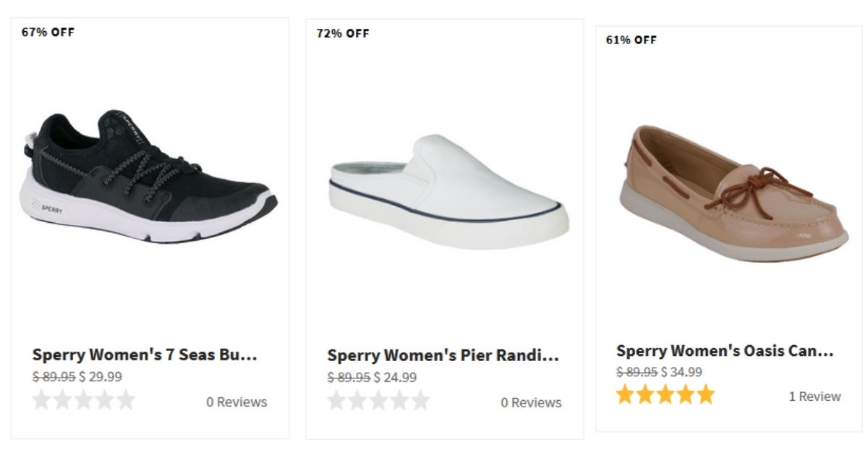The width and height of the screenshot is (868, 458).
Task: Open the black Sperry 7 Seas sneaker image
Action: 150,178
